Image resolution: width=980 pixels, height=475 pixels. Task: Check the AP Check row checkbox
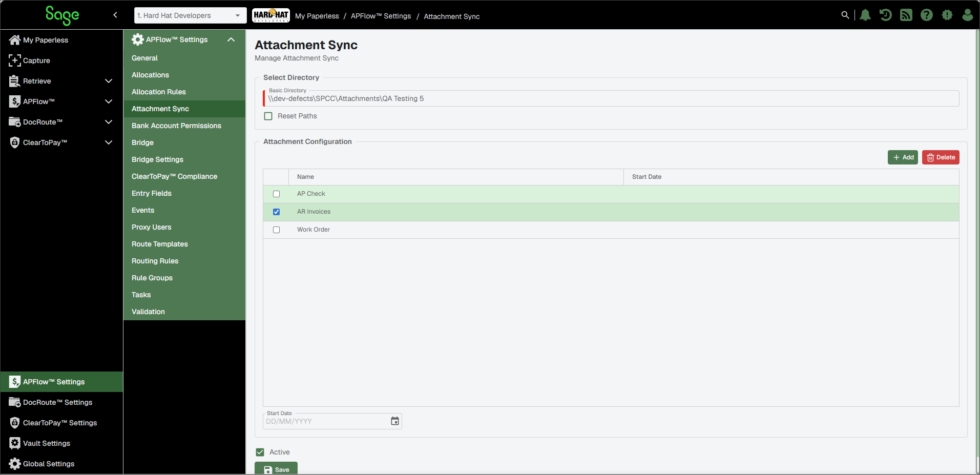pos(277,194)
